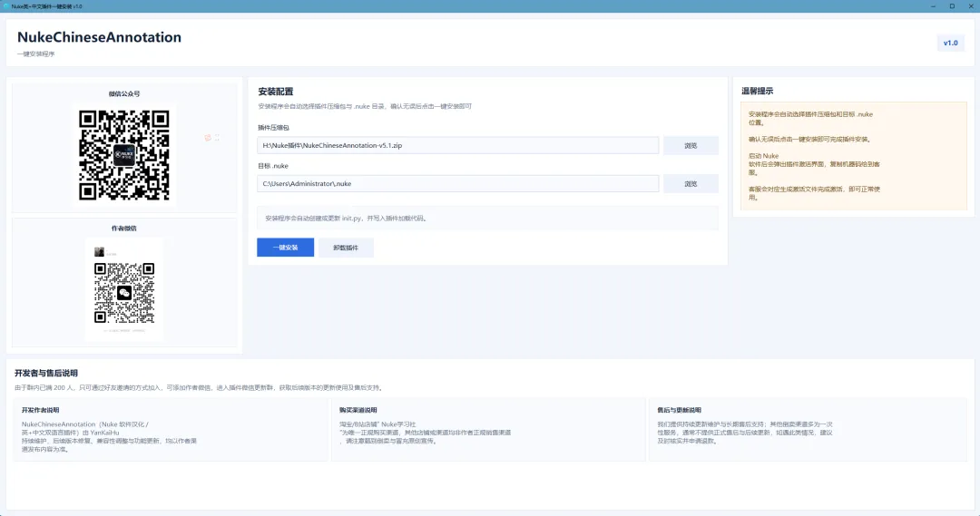980x516 pixels.
Task: Click the 微信公众号 label above the QR code
Action: coord(123,93)
